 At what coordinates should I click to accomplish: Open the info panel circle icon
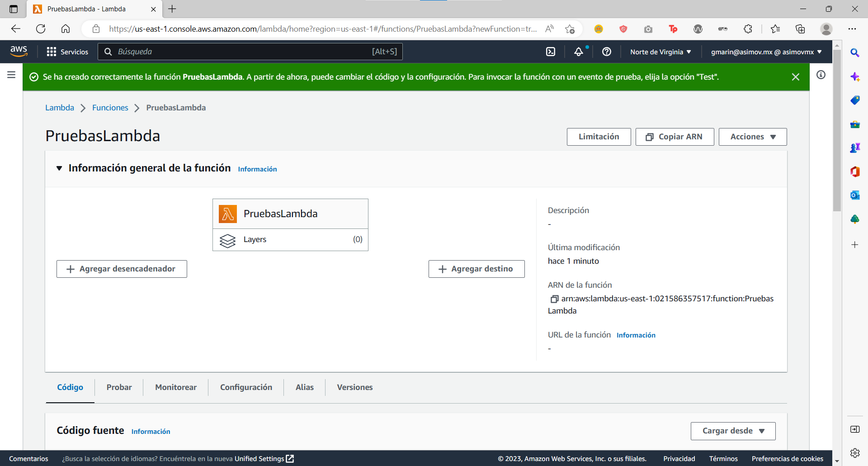click(x=821, y=75)
